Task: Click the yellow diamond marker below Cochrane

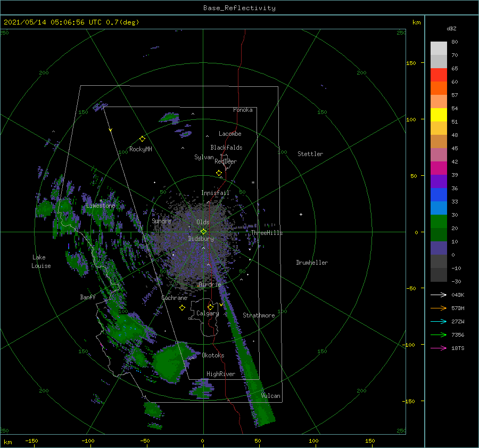Action: pyautogui.click(x=182, y=308)
